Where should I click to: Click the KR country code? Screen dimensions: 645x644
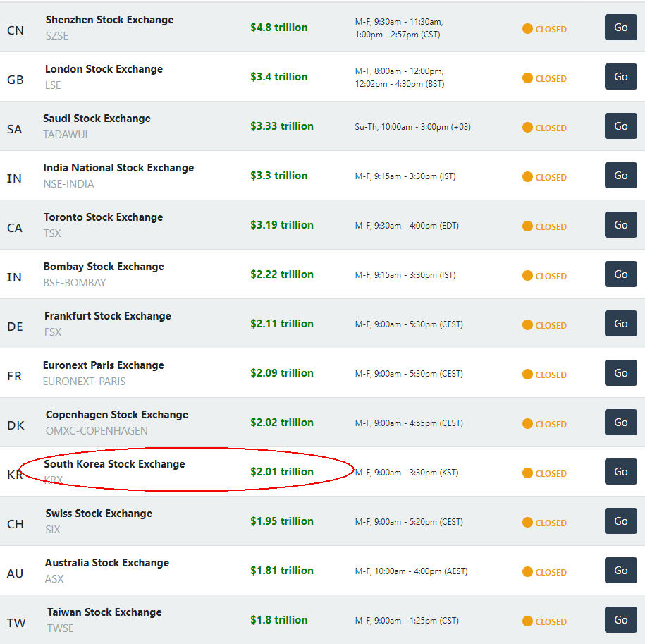tap(15, 475)
